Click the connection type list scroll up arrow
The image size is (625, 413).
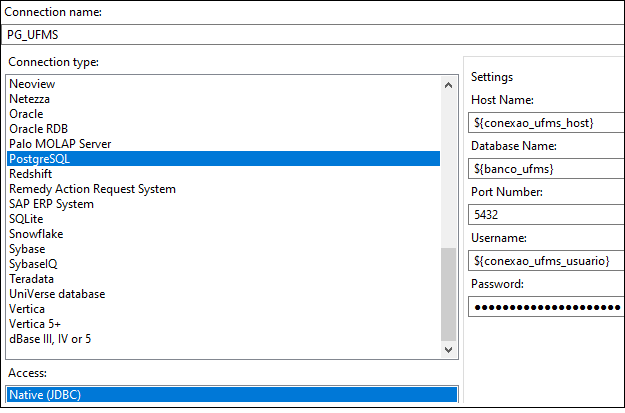tap(448, 85)
